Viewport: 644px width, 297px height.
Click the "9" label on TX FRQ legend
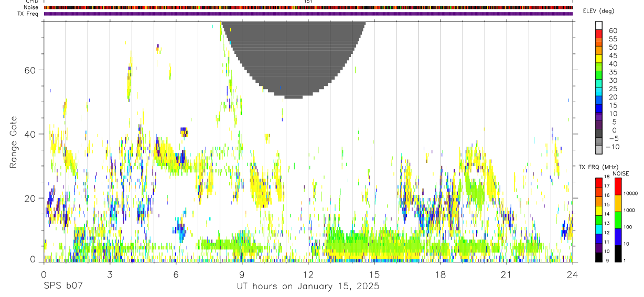[x=606, y=261]
